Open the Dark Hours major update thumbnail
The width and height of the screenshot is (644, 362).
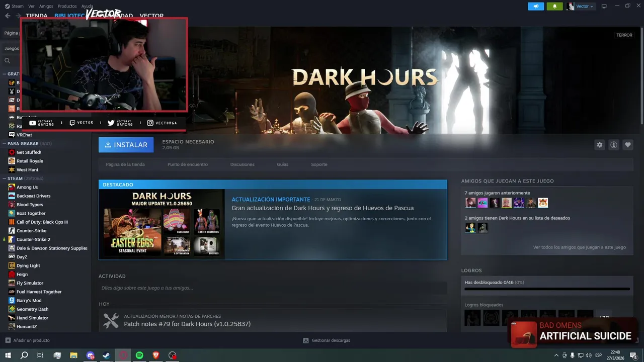point(162,224)
